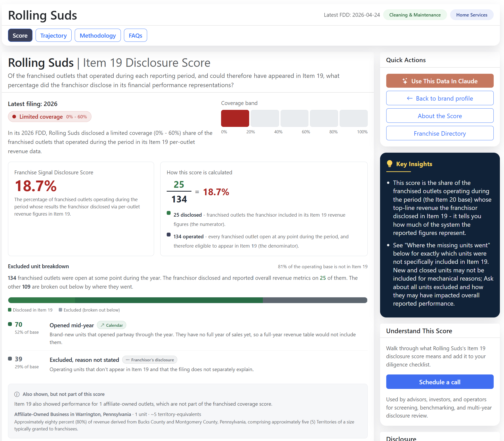This screenshot has height=441, width=504.
Task: Select the 60%-80% coverage band segment
Action: 324,118
